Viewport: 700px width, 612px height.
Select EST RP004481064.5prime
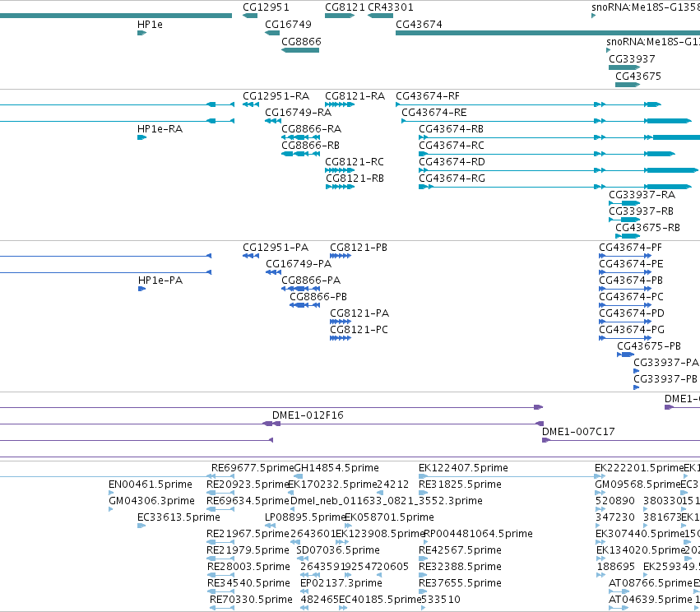(478, 534)
